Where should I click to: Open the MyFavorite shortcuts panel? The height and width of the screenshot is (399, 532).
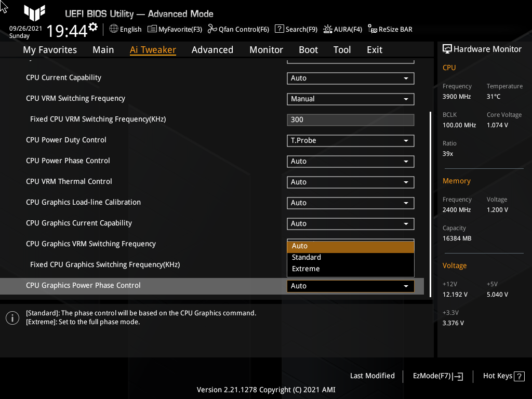coord(175,29)
